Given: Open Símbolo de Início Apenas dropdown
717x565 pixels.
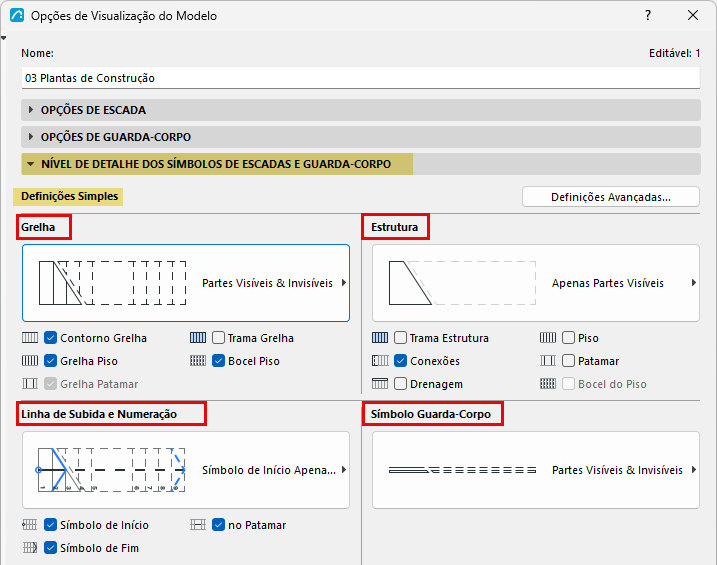Looking at the screenshot, I should 186,470.
